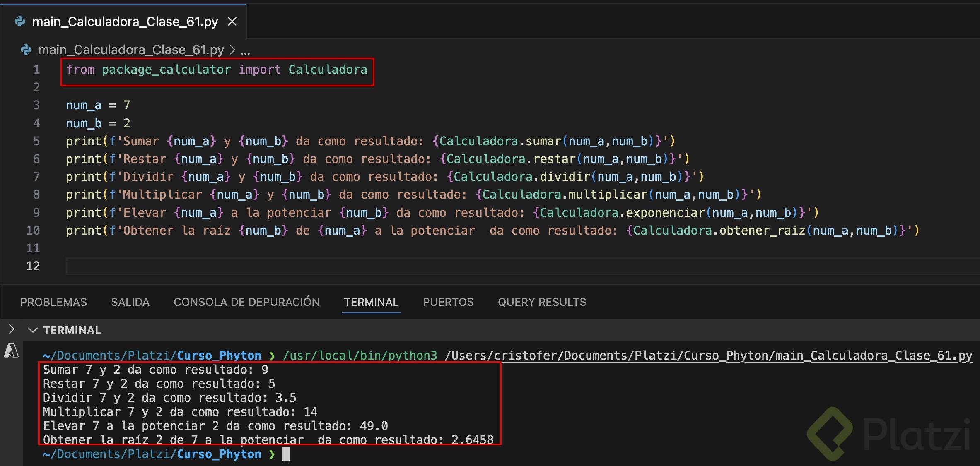Expand the right-arrow chevron left of TERMINAL header
980x466 pixels.
(12, 329)
